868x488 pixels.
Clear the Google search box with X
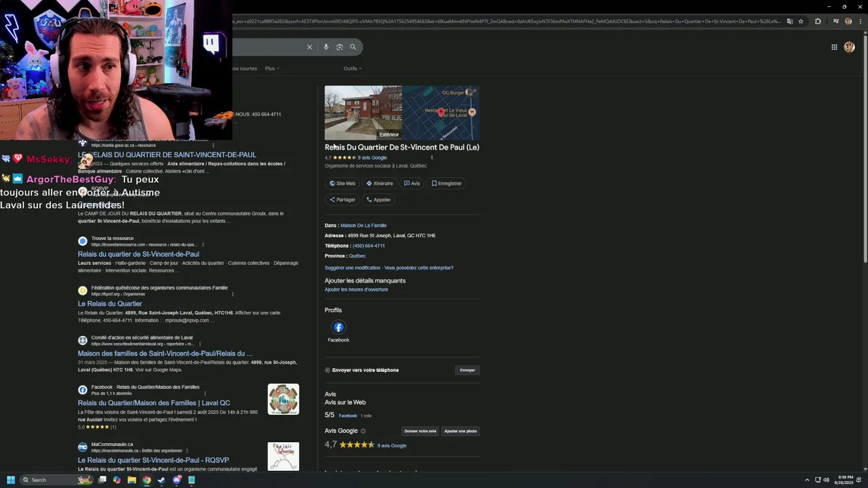309,47
